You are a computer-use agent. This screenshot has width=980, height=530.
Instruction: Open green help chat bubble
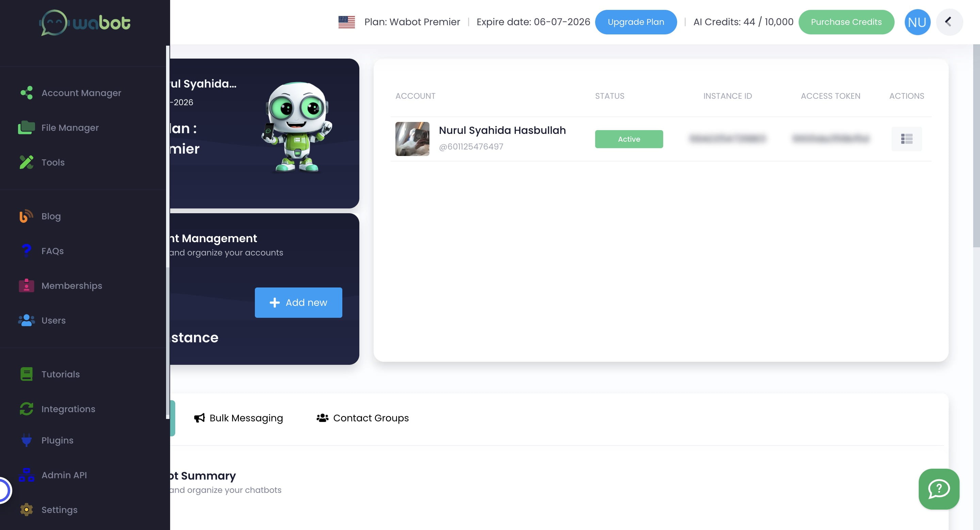[x=938, y=489]
